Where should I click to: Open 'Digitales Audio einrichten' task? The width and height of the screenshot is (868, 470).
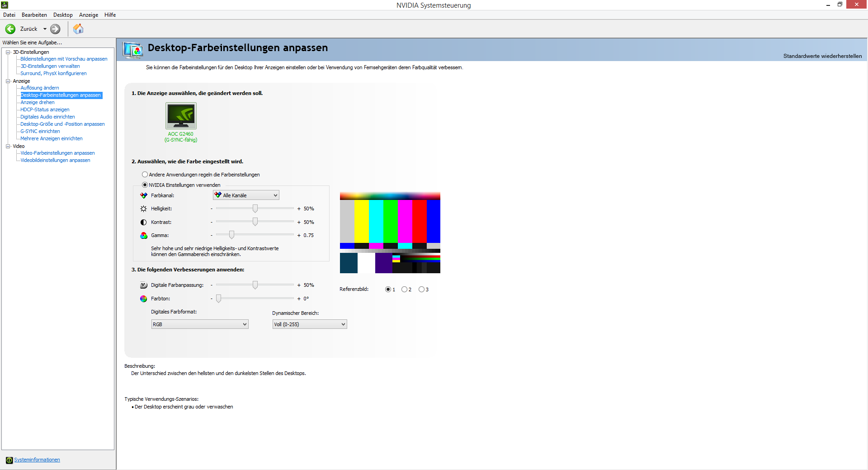[x=47, y=117]
